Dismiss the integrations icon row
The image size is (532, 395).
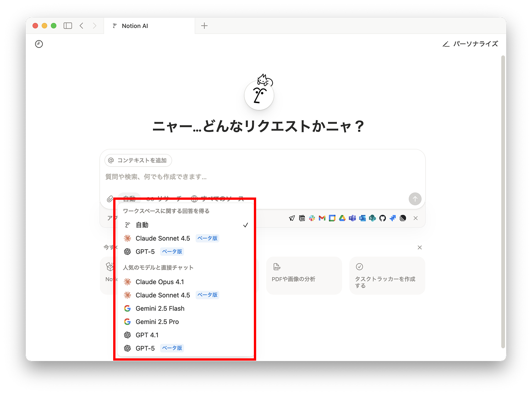point(416,218)
